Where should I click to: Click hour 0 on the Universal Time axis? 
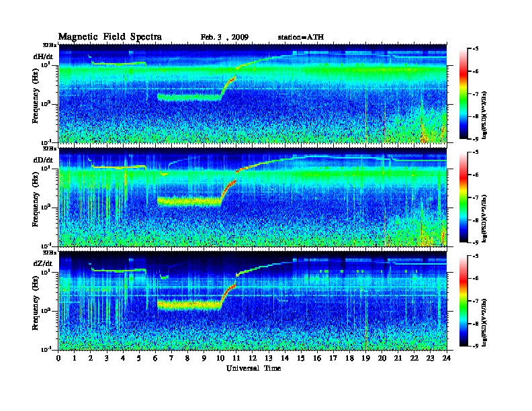pos(58,358)
